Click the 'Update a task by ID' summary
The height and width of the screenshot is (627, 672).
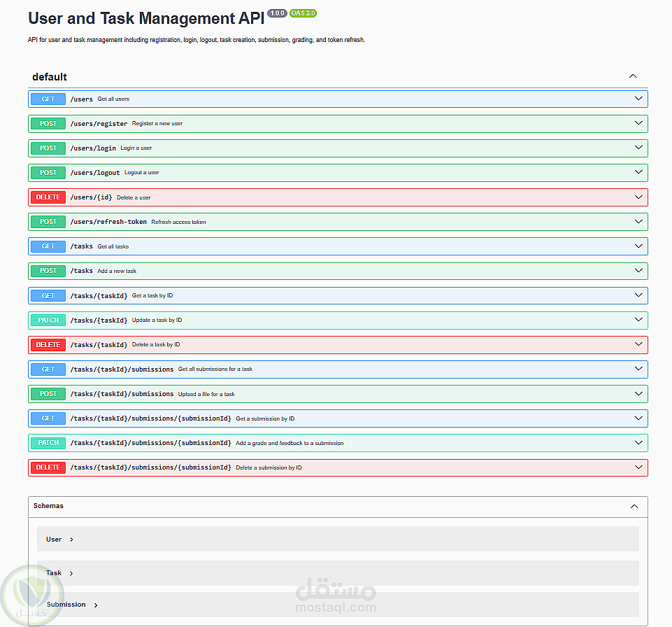pos(157,320)
